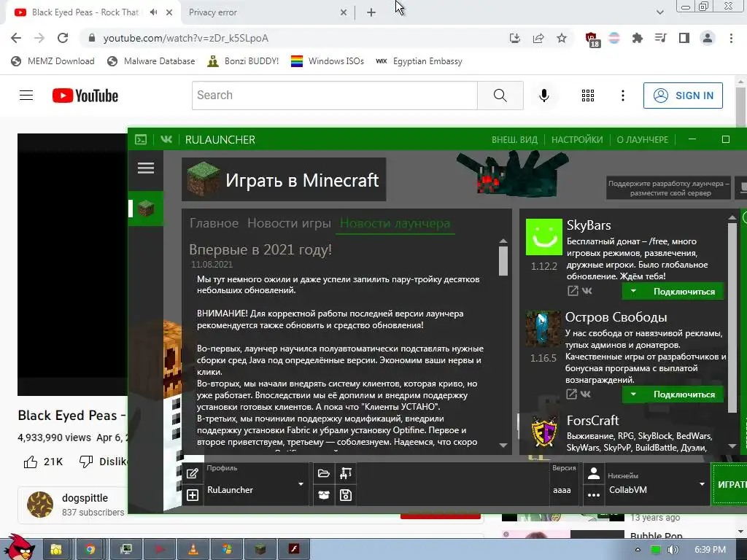Open the RuLauncher hamburger side menu
Image resolution: width=747 pixels, height=560 pixels.
[146, 168]
